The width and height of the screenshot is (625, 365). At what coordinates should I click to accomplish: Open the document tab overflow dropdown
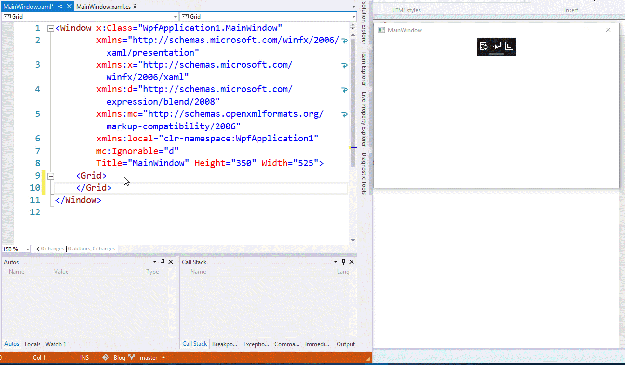[354, 7]
